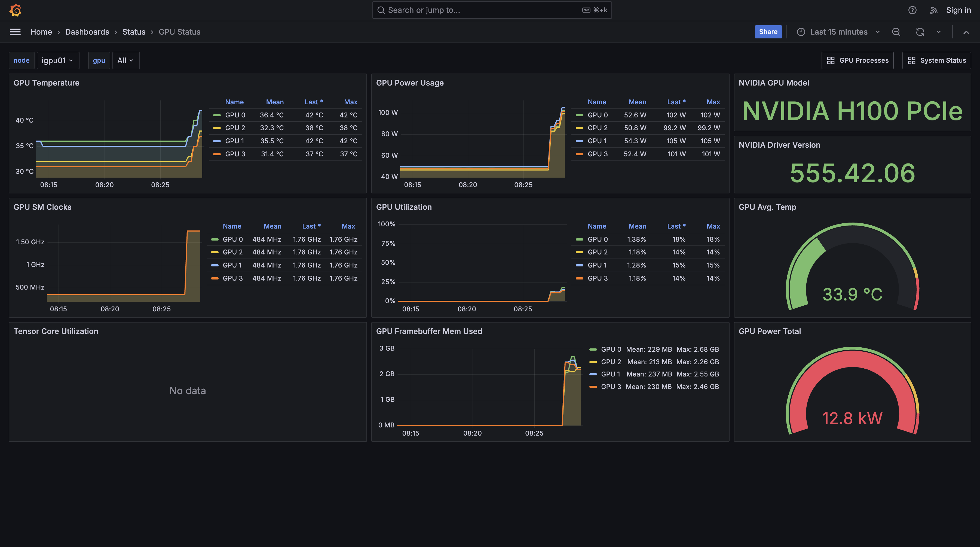980x547 pixels.
Task: Open the GPU Processes dashboard link
Action: click(857, 60)
